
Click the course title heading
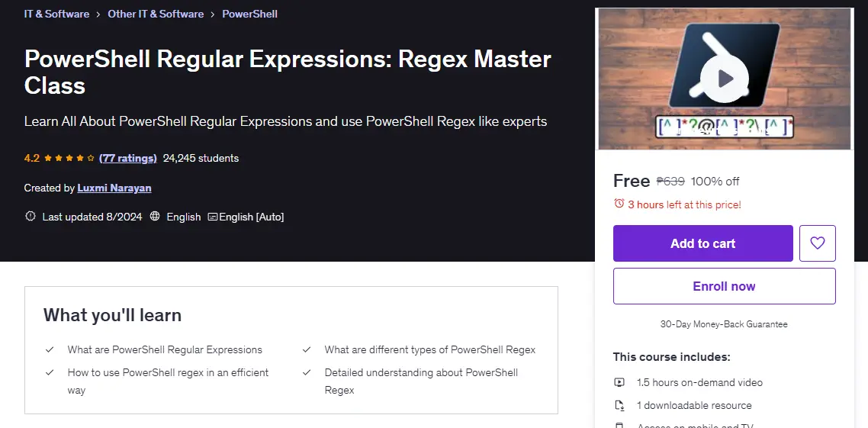tap(288, 72)
